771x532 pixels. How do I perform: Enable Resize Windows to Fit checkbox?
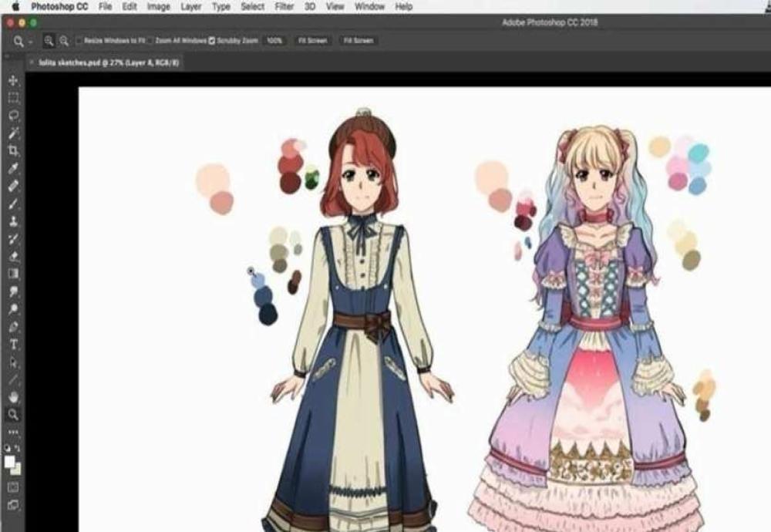(x=79, y=40)
